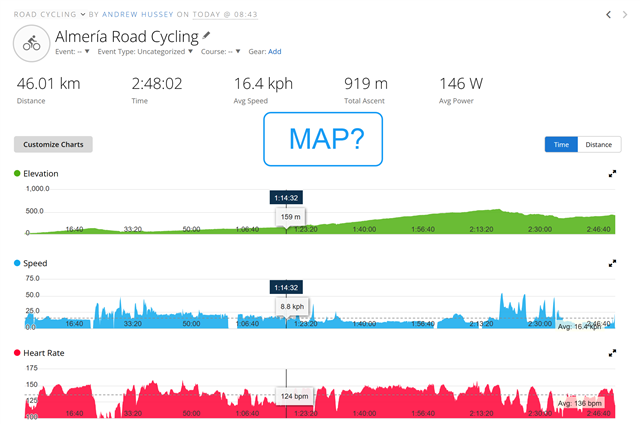Click the Add gear link
Viewport: 640px width, 424px height.
(275, 51)
